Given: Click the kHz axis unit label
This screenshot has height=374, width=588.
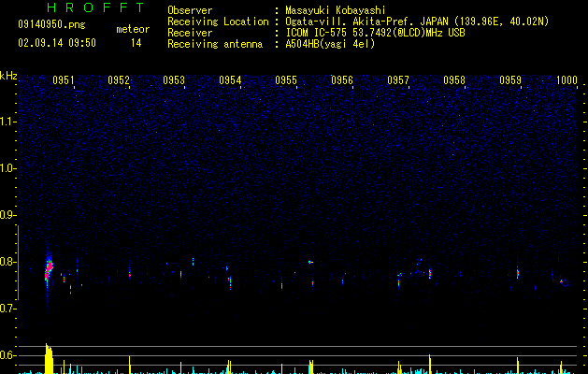Looking at the screenshot, I should tap(8, 76).
